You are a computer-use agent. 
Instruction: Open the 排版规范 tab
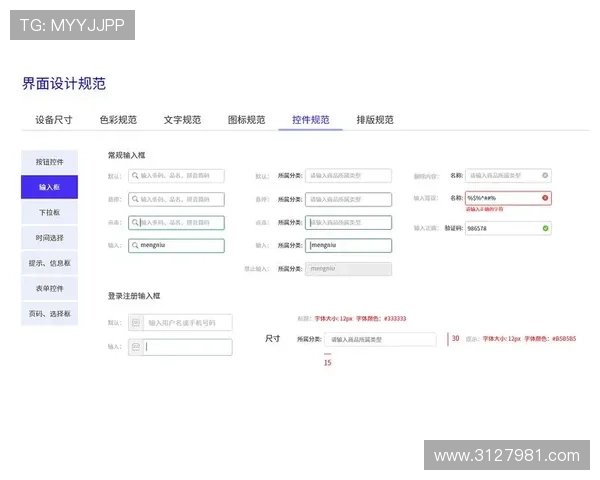point(375,120)
